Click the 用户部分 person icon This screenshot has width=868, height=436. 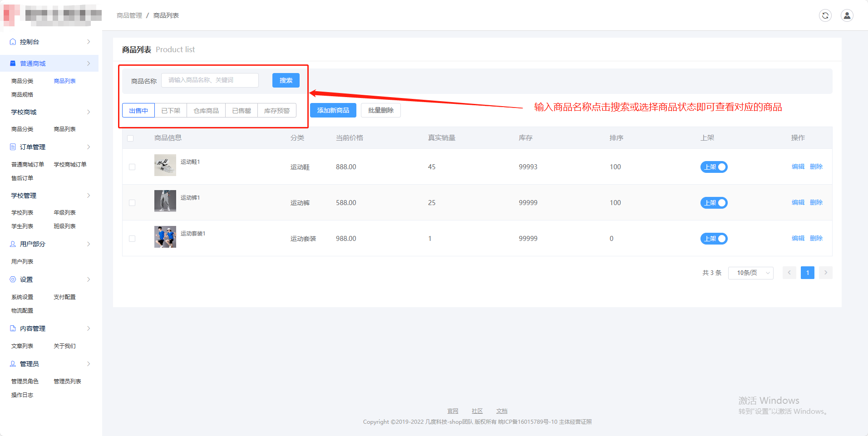point(13,244)
